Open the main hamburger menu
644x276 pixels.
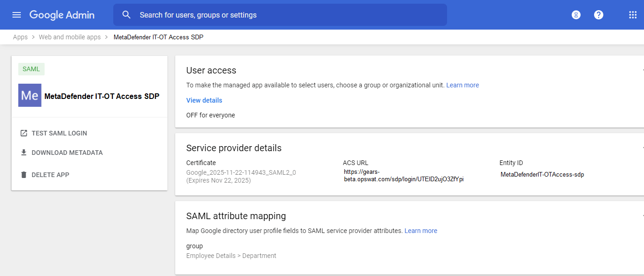point(17,15)
